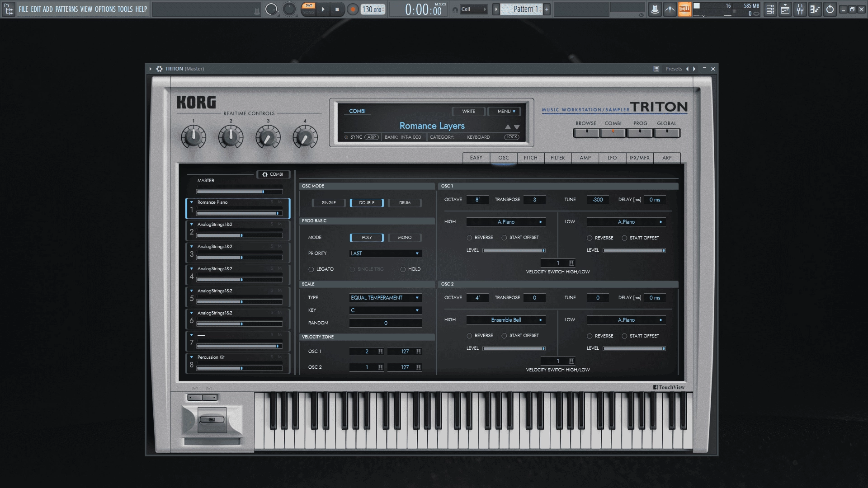This screenshot has width=868, height=488.
Task: Open TRITON plugin gear settings icon
Action: click(159, 69)
